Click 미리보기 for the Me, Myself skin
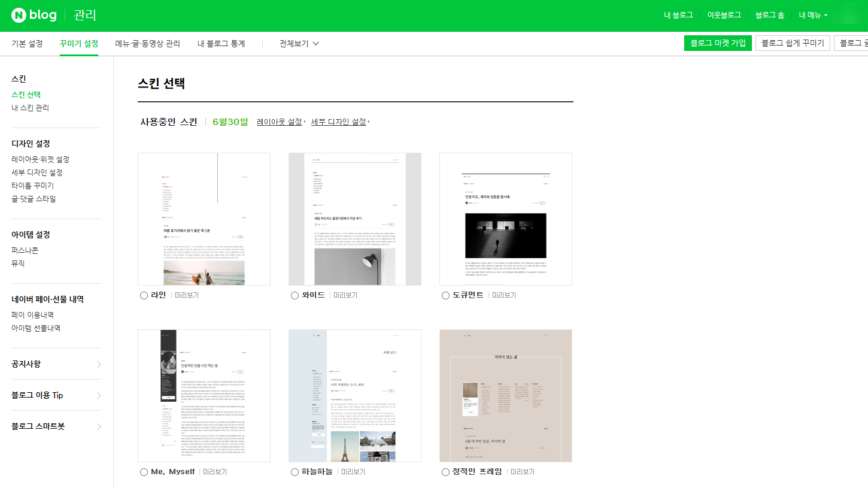The height and width of the screenshot is (488, 868). [x=215, y=472]
